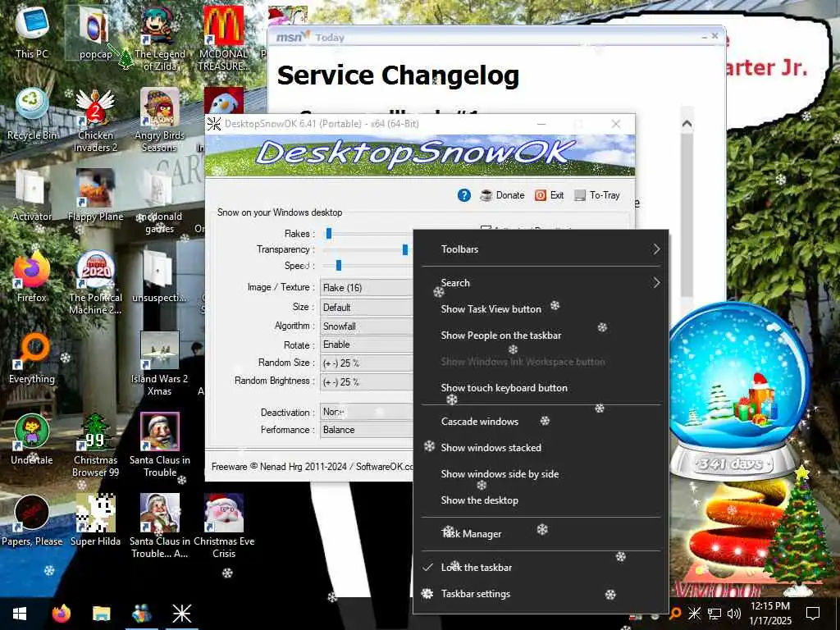Viewport: 840px width, 630px height.
Task: Click the To-Tray icon in DesktopSnowOK
Action: [580, 195]
